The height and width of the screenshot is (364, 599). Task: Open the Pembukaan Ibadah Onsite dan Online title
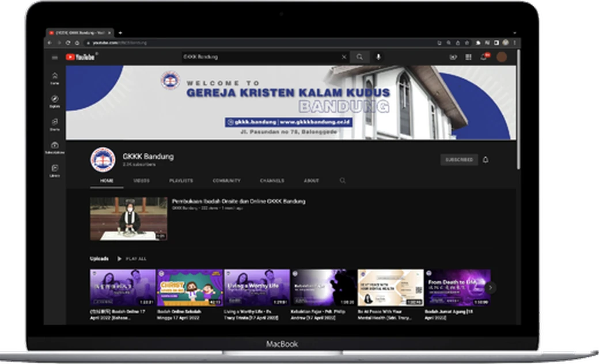(239, 201)
